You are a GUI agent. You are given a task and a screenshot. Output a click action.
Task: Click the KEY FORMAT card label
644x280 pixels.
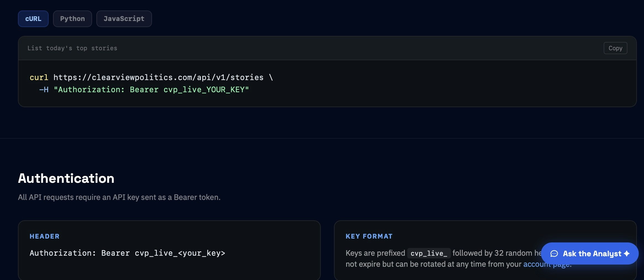(369, 236)
